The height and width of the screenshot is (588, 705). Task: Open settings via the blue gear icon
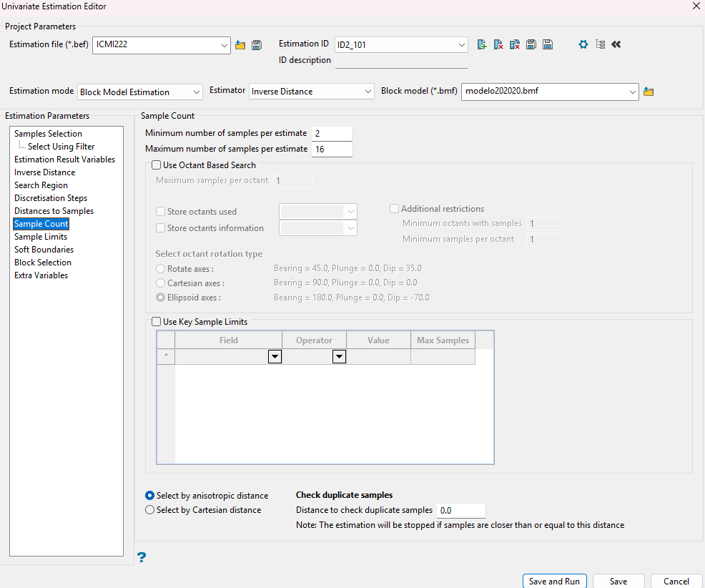point(583,44)
